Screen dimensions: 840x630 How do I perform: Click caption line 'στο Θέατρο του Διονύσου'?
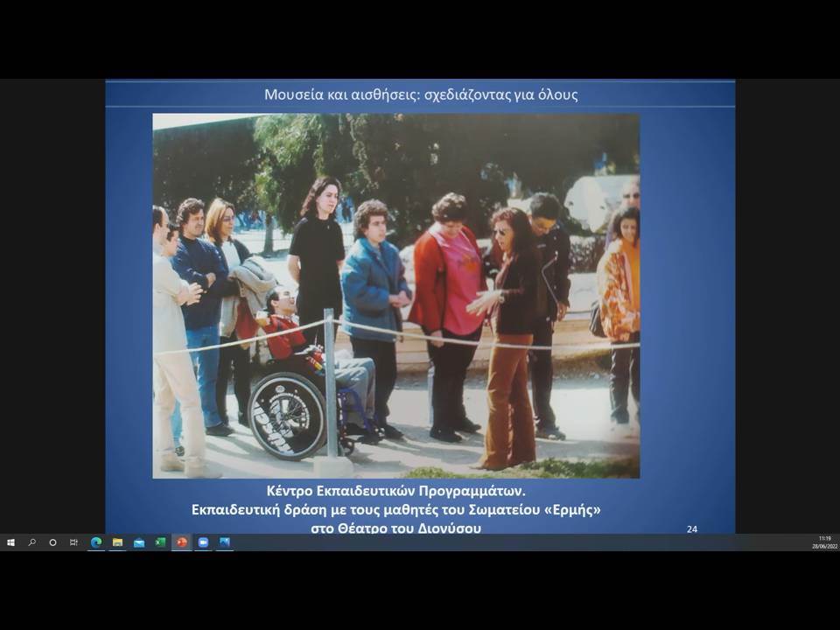(x=395, y=528)
